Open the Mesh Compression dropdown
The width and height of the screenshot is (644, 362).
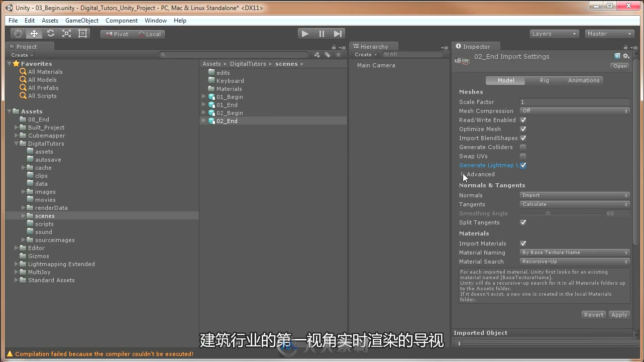[575, 111]
